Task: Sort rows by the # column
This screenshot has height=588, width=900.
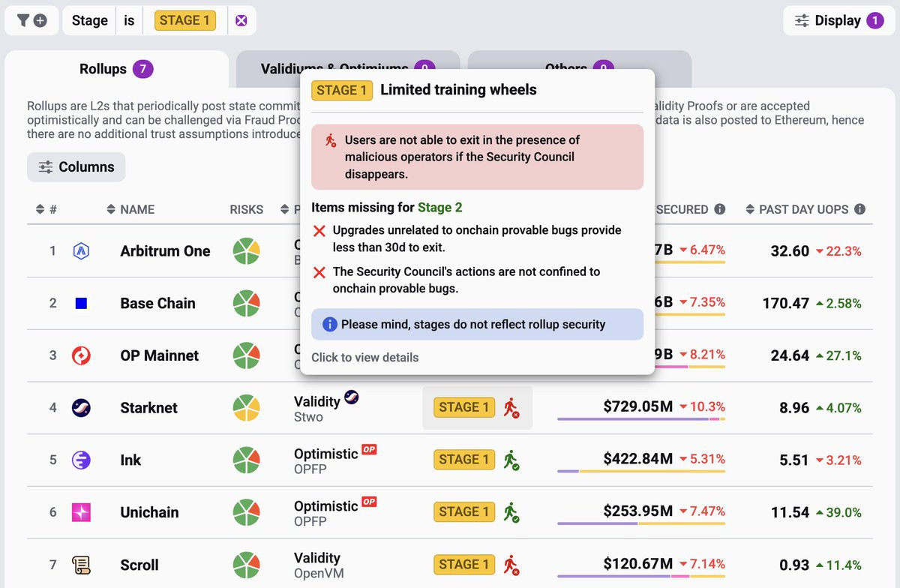Action: [x=46, y=209]
